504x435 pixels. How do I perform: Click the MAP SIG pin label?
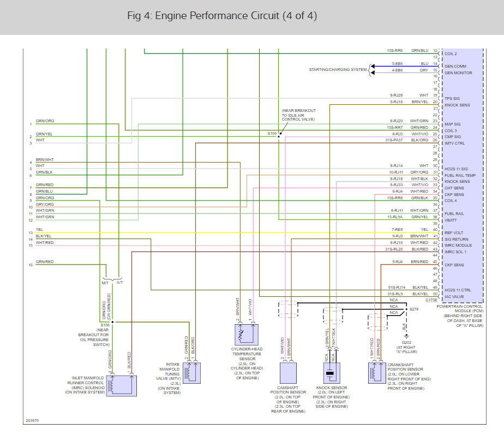tap(453, 124)
